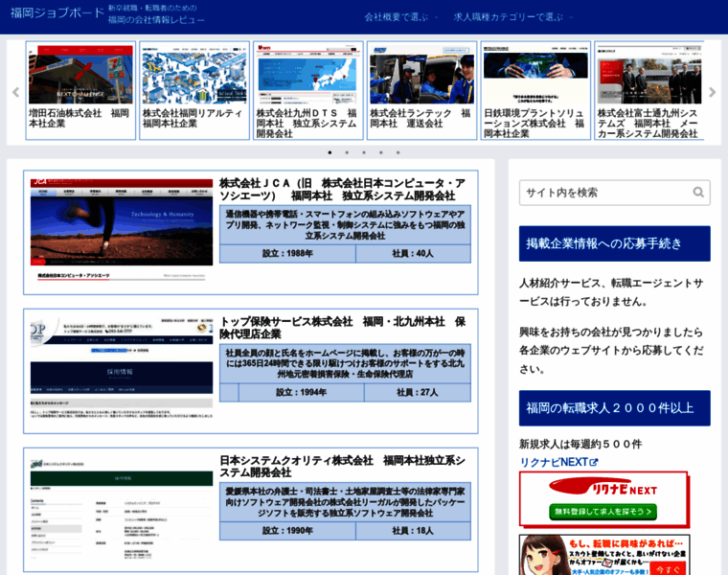Click 無料登録して求人を探そう green button
Screen dimensions: 728x575
tap(603, 512)
